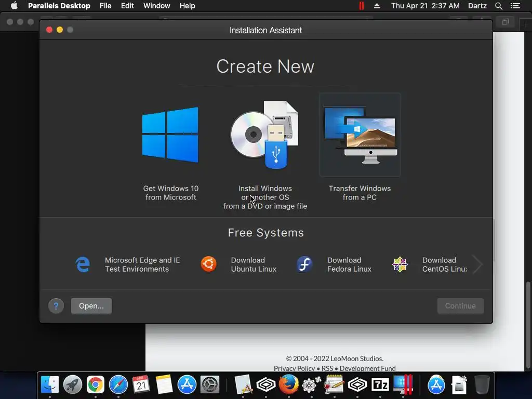
Task: Open the wine glass notepad app in Dock
Action: [334, 385]
